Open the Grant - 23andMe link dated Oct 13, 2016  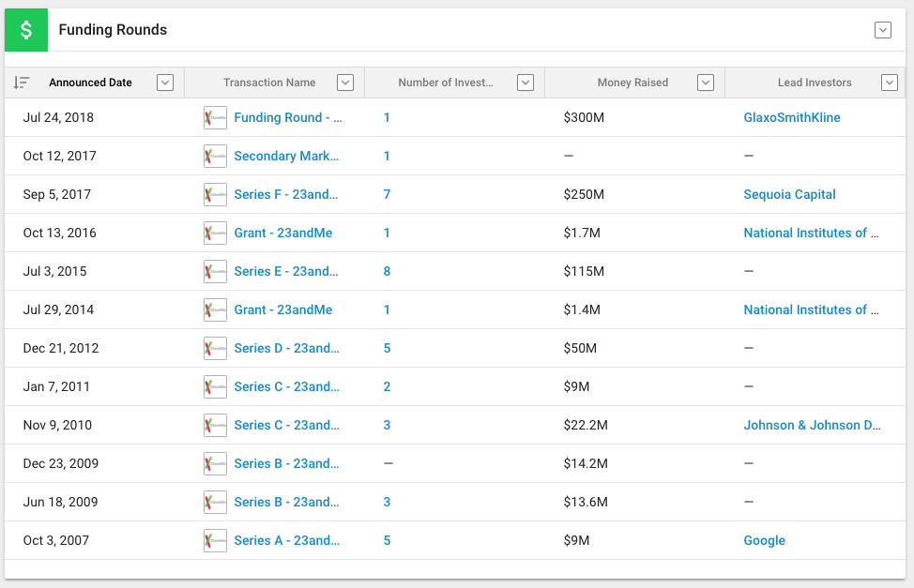pos(283,234)
